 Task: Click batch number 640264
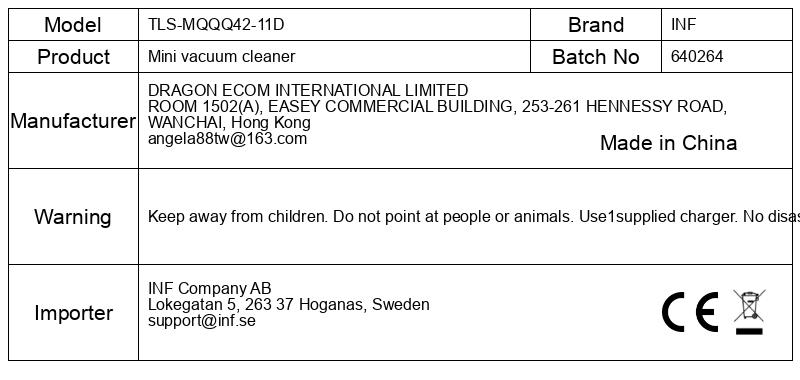point(697,56)
